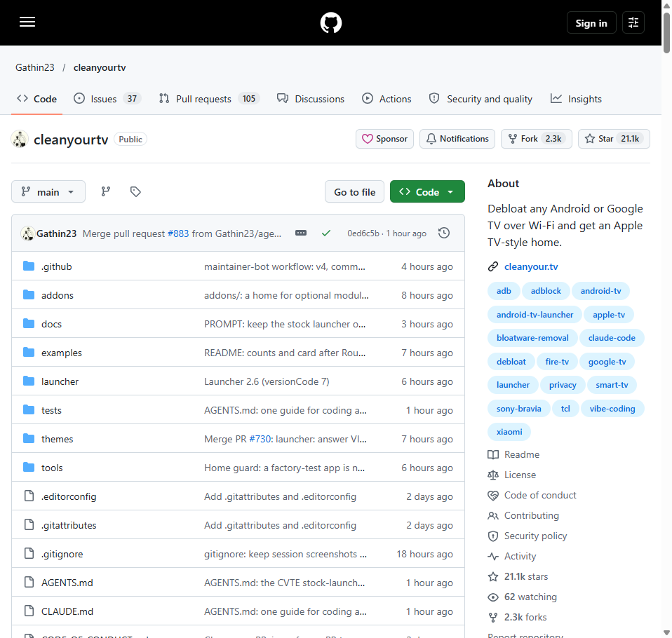Click the Sponsor button
The width and height of the screenshot is (672, 638).
pos(384,139)
